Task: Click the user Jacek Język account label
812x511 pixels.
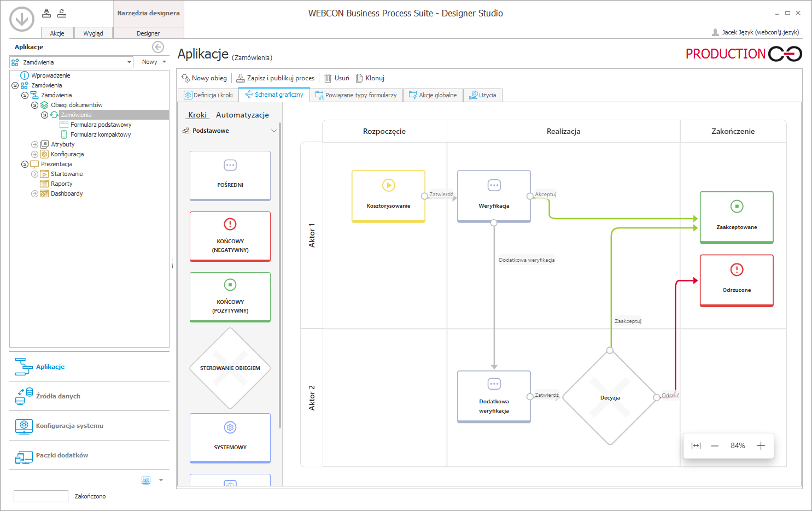Action: [756, 32]
